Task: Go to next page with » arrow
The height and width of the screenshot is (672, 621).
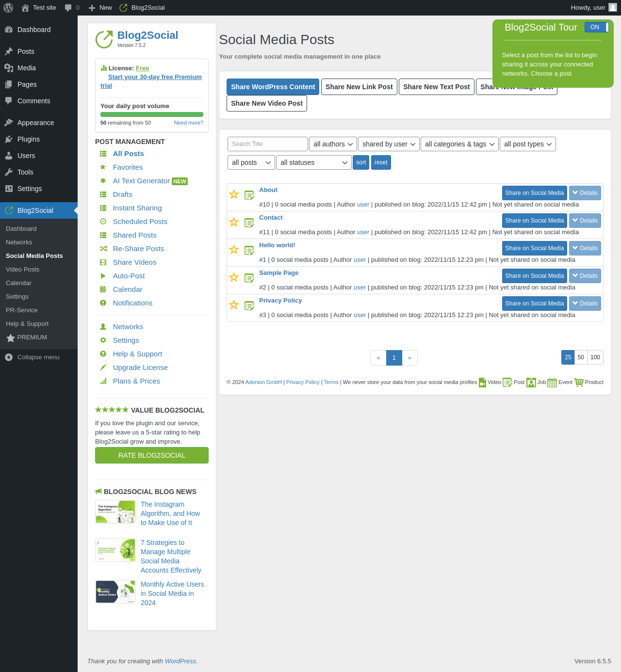Action: pyautogui.click(x=409, y=358)
